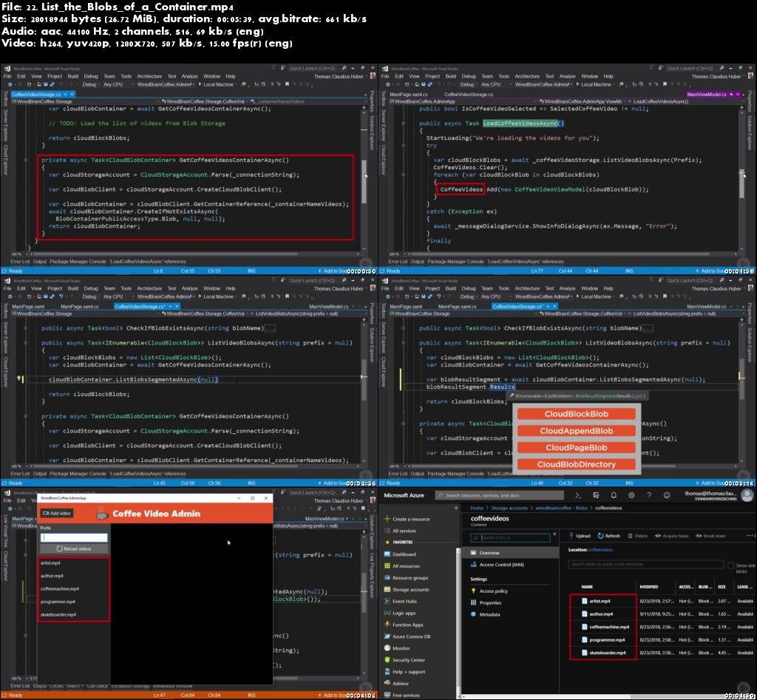The width and height of the screenshot is (757, 700).
Task: Open the Package Manager Console tab in the 00:02:26 frame
Action: 78,474
